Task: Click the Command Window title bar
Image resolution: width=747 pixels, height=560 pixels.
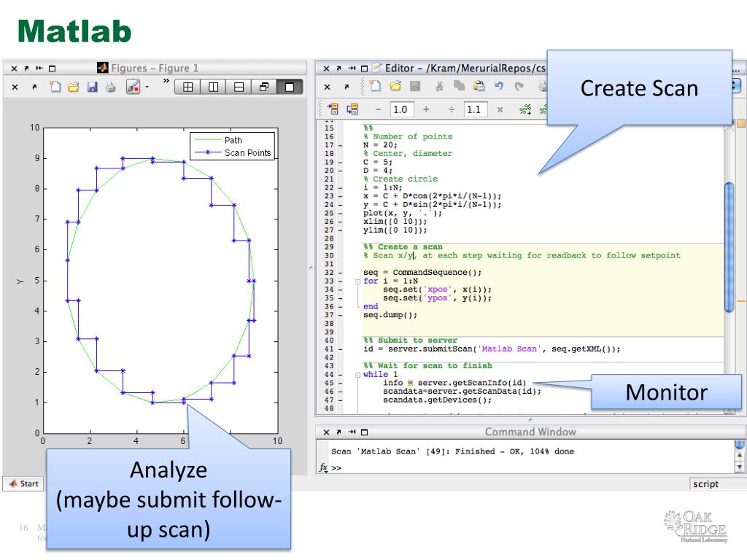Action: coord(530,432)
